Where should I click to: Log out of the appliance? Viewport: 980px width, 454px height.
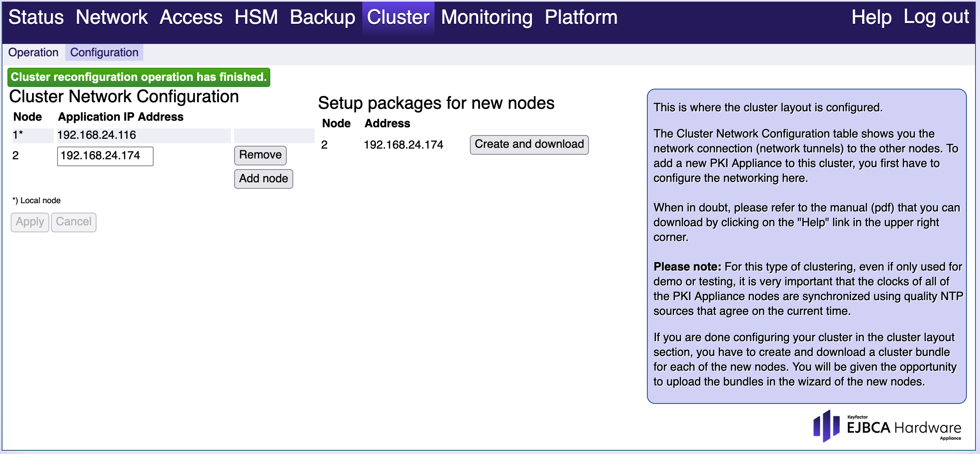click(936, 17)
